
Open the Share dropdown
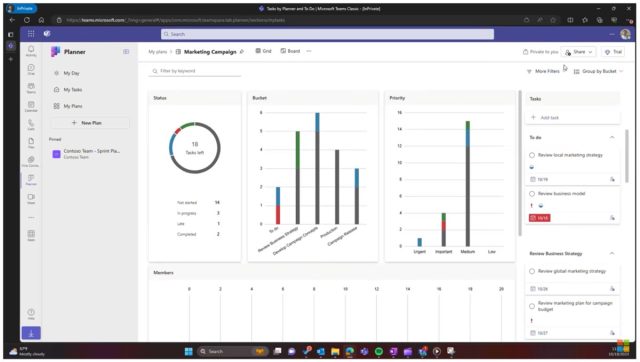pos(578,52)
